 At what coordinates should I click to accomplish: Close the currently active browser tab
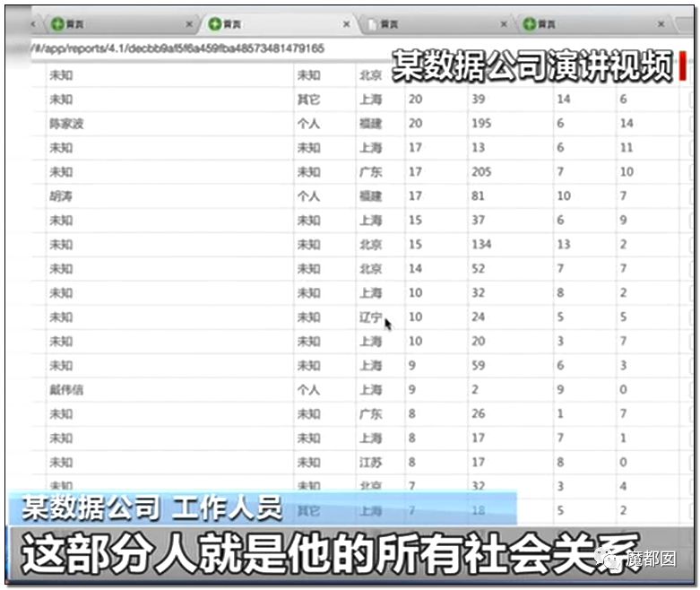tap(346, 24)
